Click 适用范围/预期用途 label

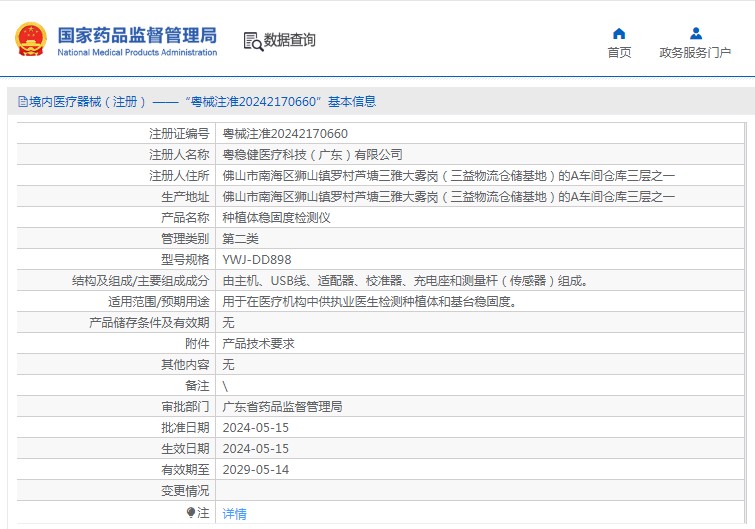[159, 302]
